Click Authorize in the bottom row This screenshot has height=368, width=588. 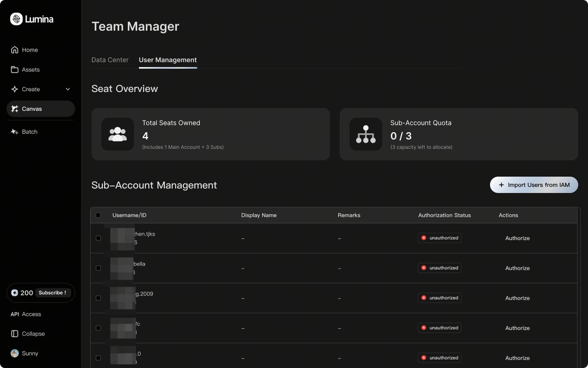(x=517, y=358)
